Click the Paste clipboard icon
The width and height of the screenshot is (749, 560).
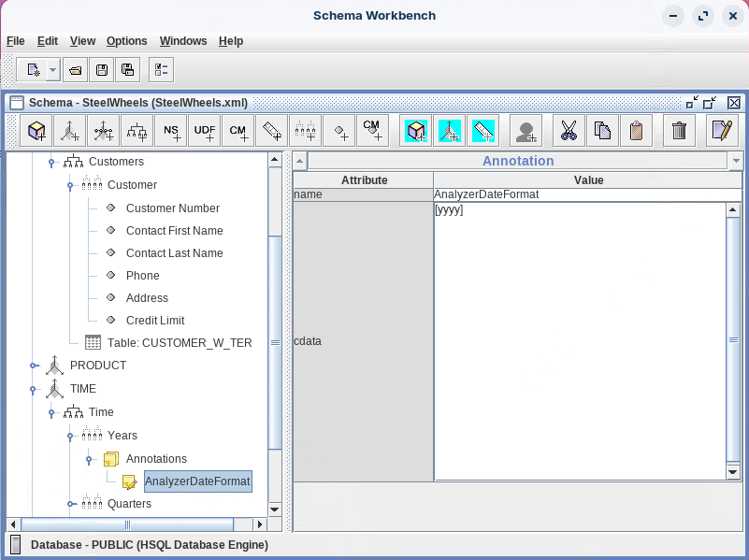[636, 132]
